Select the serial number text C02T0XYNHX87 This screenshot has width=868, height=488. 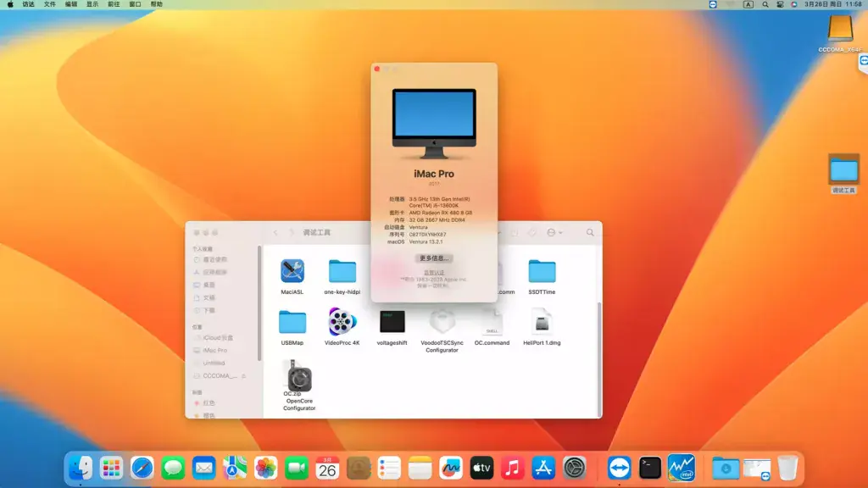[427, 235]
